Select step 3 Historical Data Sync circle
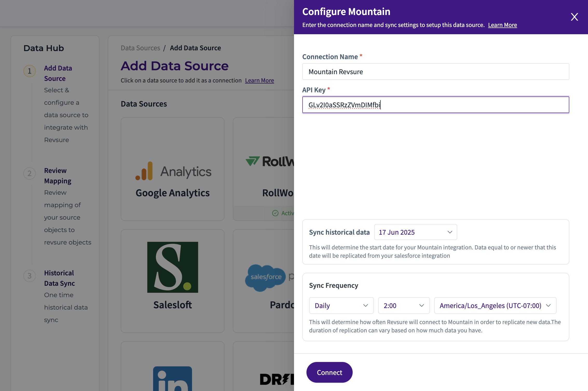Viewport: 588px width, 391px height. 30,276
